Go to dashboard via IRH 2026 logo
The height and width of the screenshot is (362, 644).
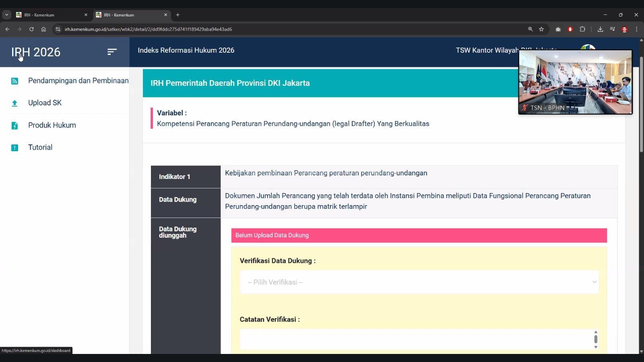(36, 52)
